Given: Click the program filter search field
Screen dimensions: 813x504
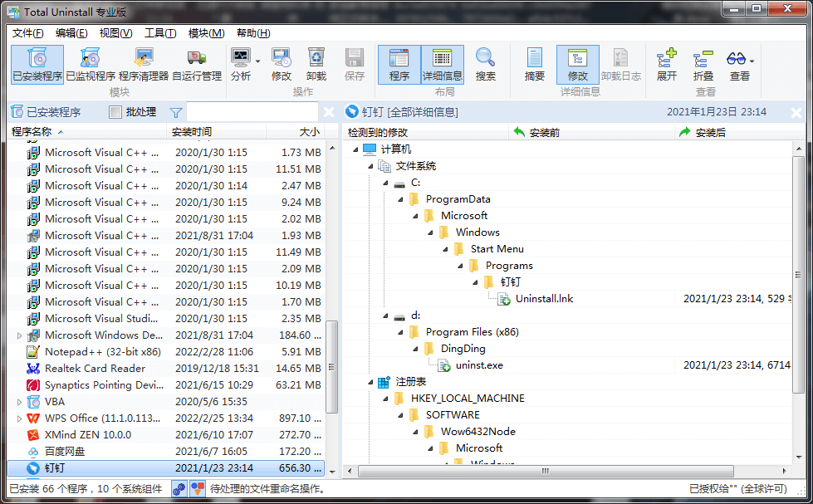Looking at the screenshot, I should coord(252,112).
